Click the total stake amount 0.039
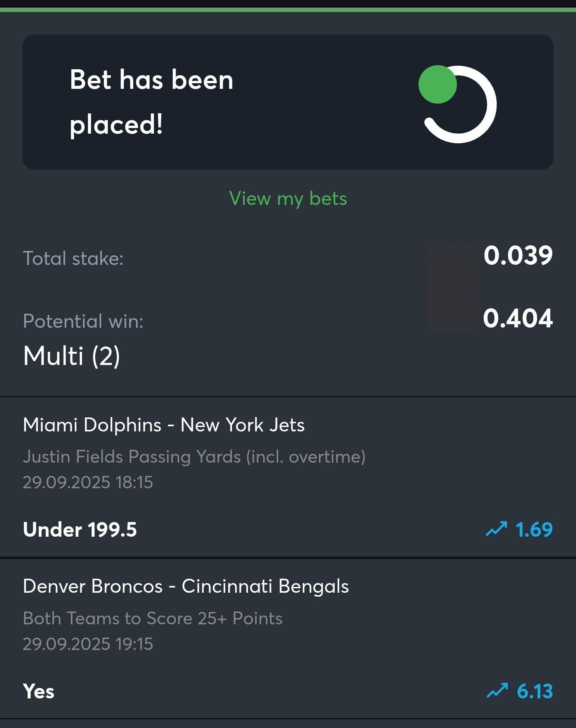This screenshot has height=728, width=576. point(518,255)
